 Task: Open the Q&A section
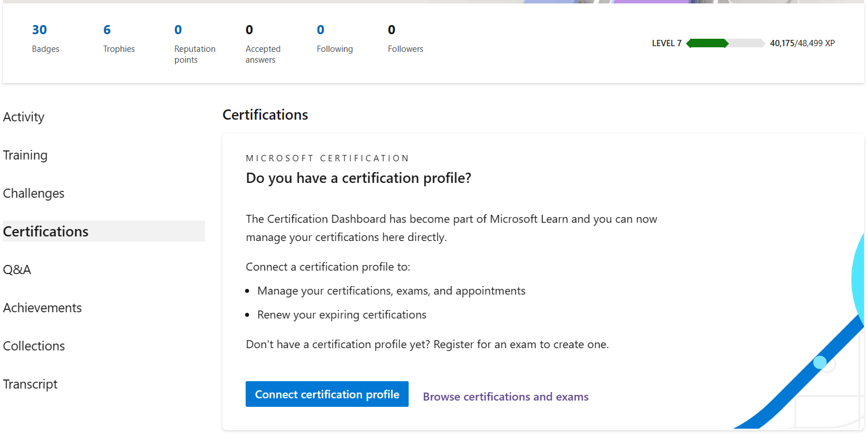17,270
